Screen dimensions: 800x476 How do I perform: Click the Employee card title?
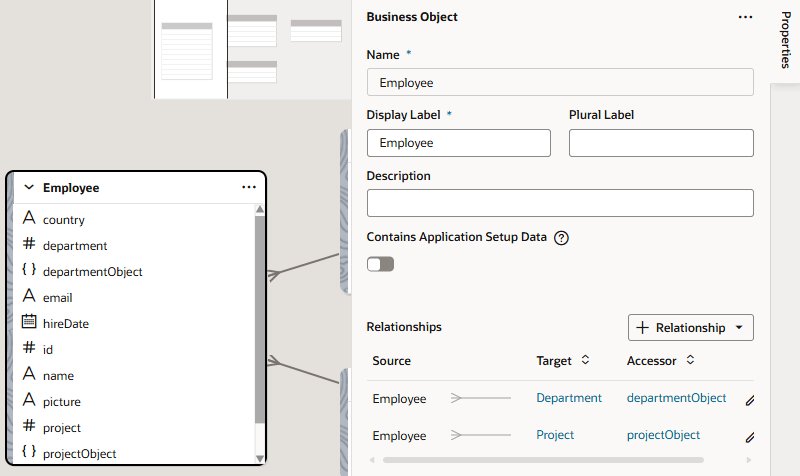click(x=71, y=188)
